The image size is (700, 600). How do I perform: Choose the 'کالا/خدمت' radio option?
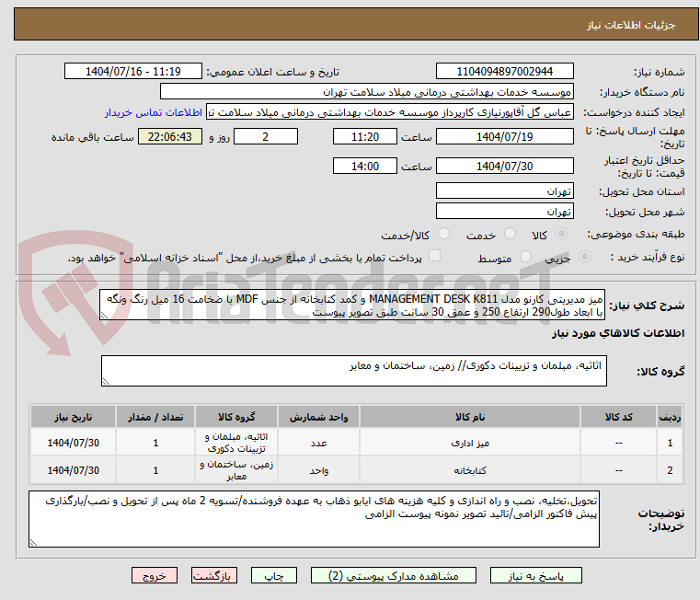444,235
